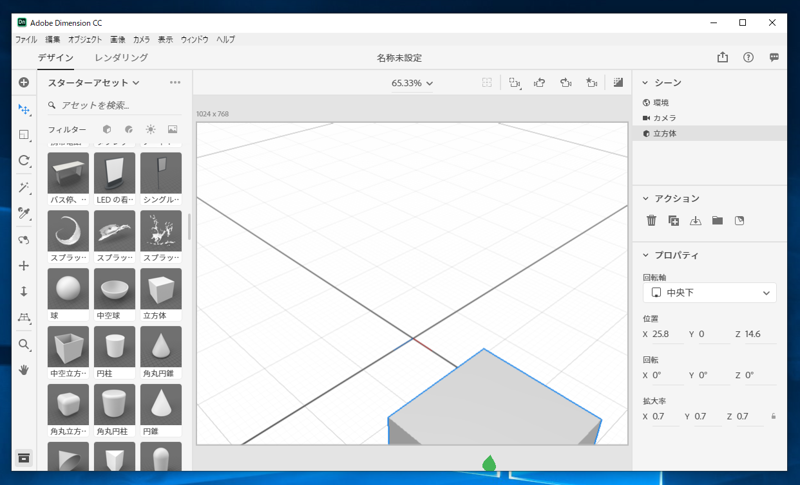Filter assets by images
Screen dimensions: 800x485
pos(172,130)
